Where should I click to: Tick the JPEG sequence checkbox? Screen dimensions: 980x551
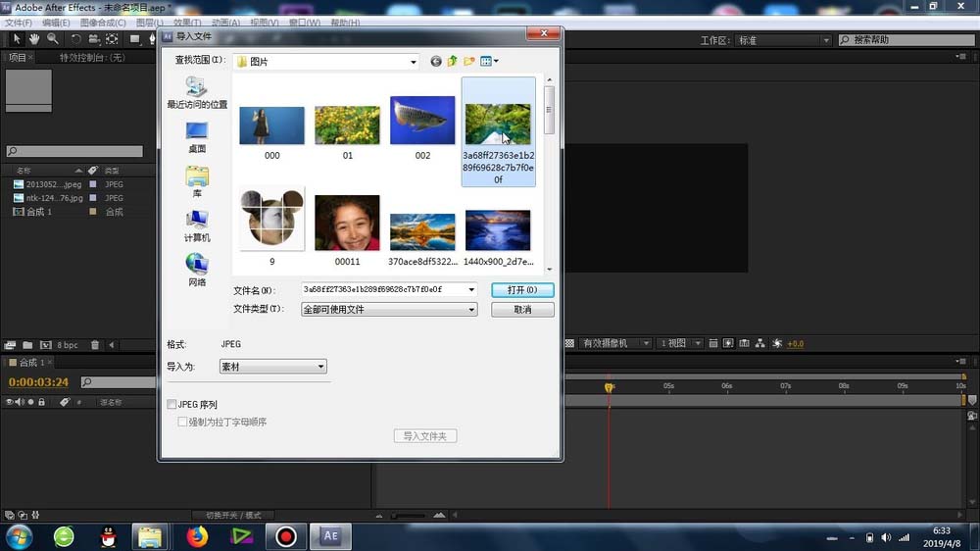click(x=171, y=405)
